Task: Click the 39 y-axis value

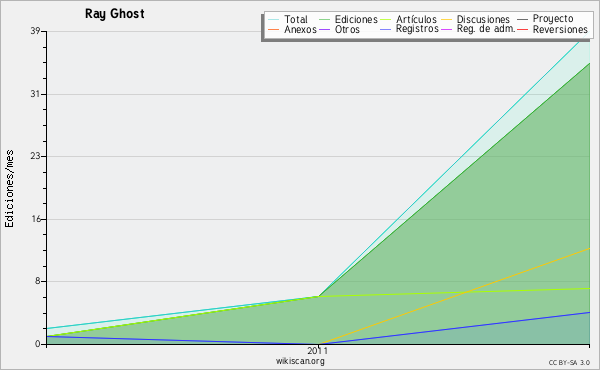Action: (36, 31)
